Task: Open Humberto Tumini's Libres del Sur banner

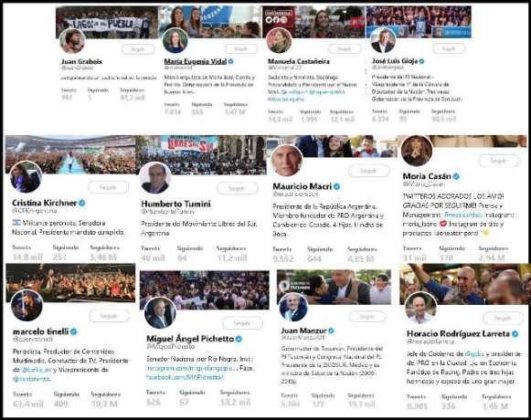Action: pyautogui.click(x=200, y=154)
